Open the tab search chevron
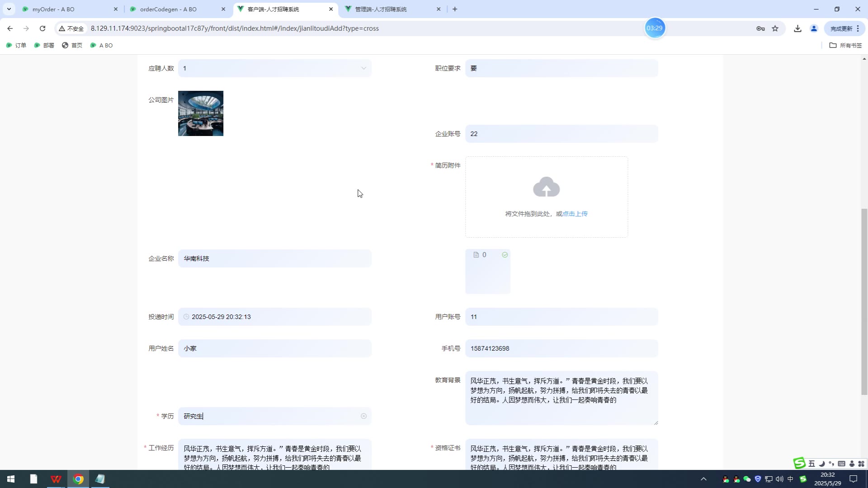Viewport: 868px width, 488px height. [x=9, y=9]
